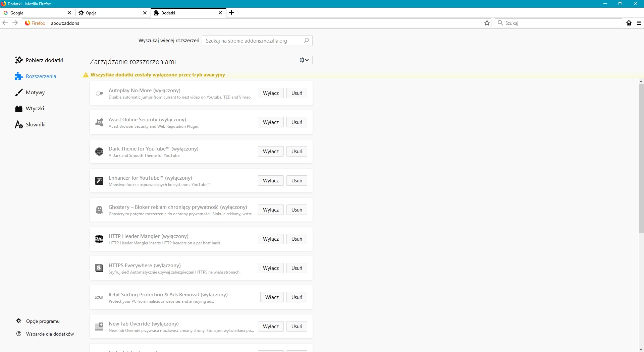Viewport: 644px width, 352px height.
Task: Click the IObit Surfing Protection icon
Action: [99, 297]
